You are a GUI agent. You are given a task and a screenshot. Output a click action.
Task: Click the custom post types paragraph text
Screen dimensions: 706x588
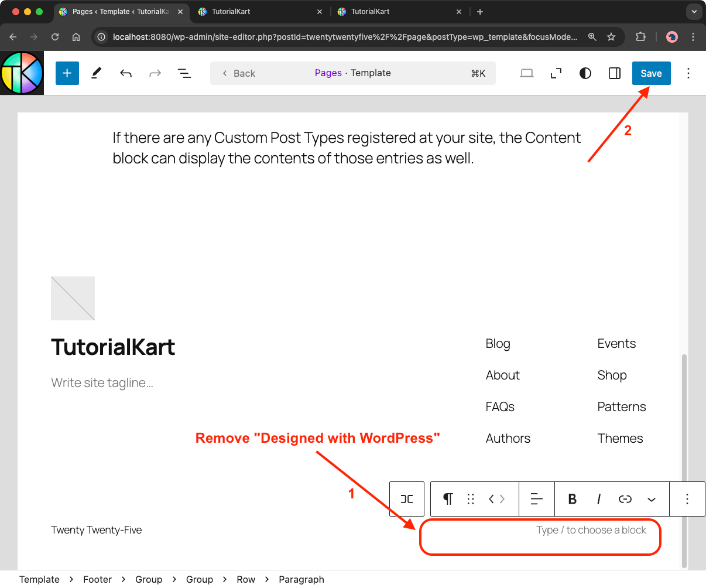(x=347, y=148)
